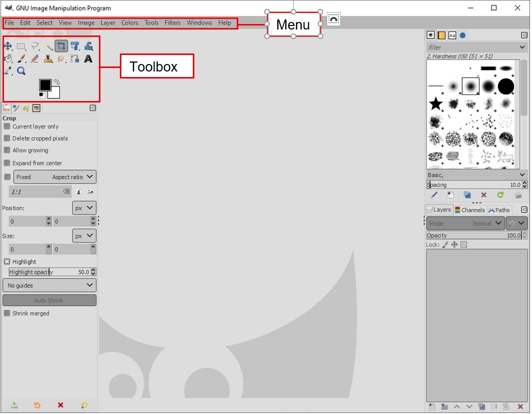Click the 1:1 aspect ratio field
The width and height of the screenshot is (532, 414).
40,191
